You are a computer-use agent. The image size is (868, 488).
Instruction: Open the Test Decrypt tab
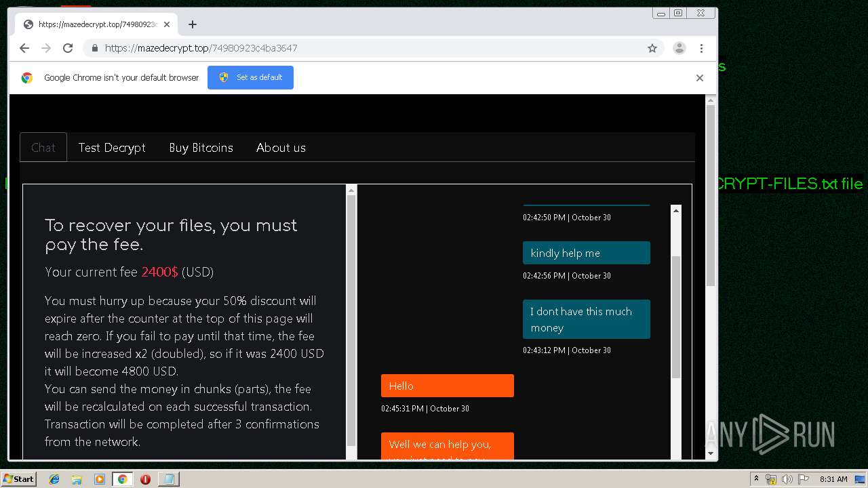(x=112, y=147)
